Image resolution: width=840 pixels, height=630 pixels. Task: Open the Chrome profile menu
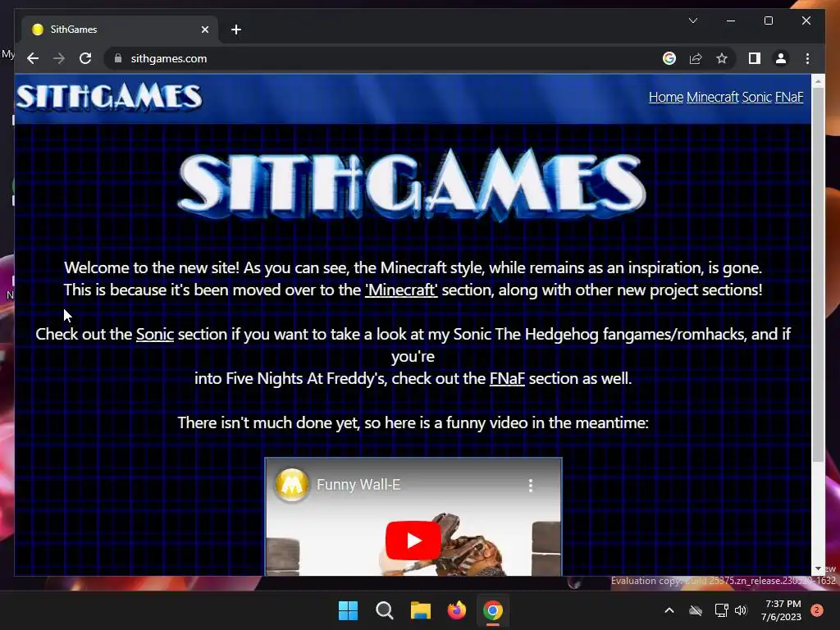click(x=781, y=58)
